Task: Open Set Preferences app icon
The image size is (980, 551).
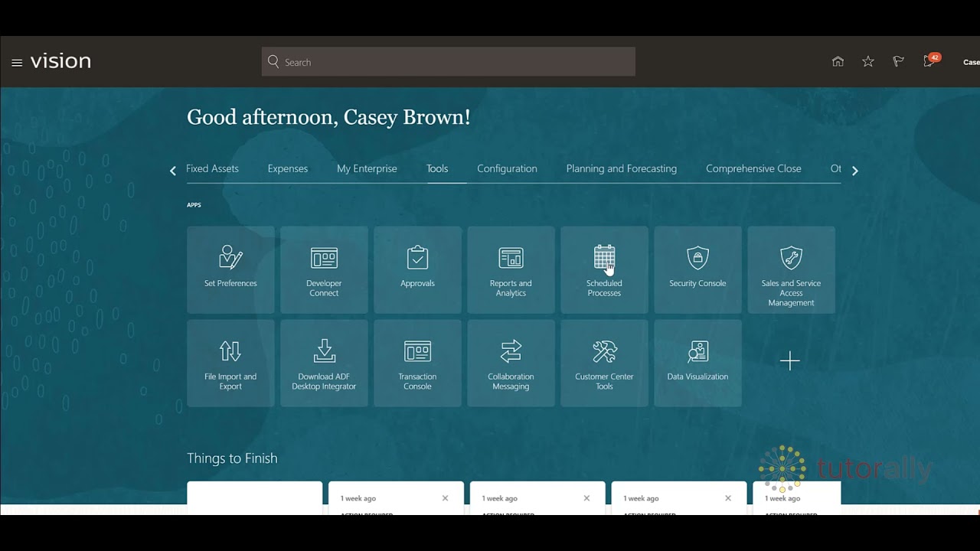Action: (230, 269)
